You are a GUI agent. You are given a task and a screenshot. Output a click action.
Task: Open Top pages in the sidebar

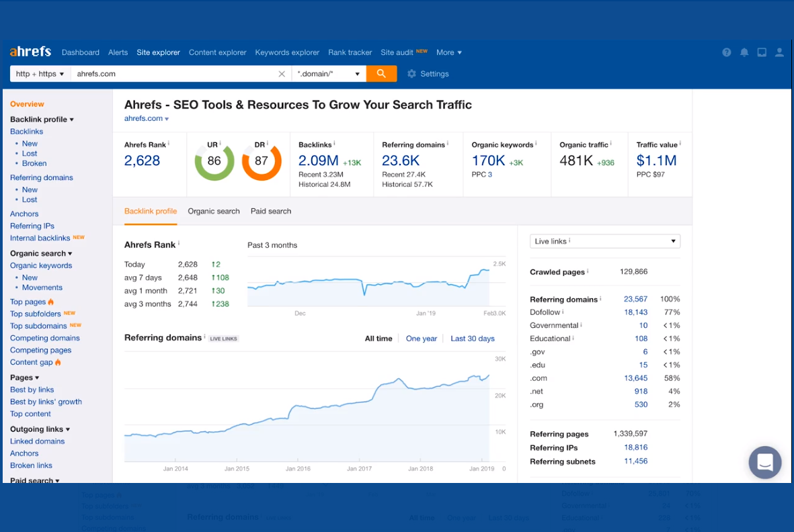[x=28, y=302]
